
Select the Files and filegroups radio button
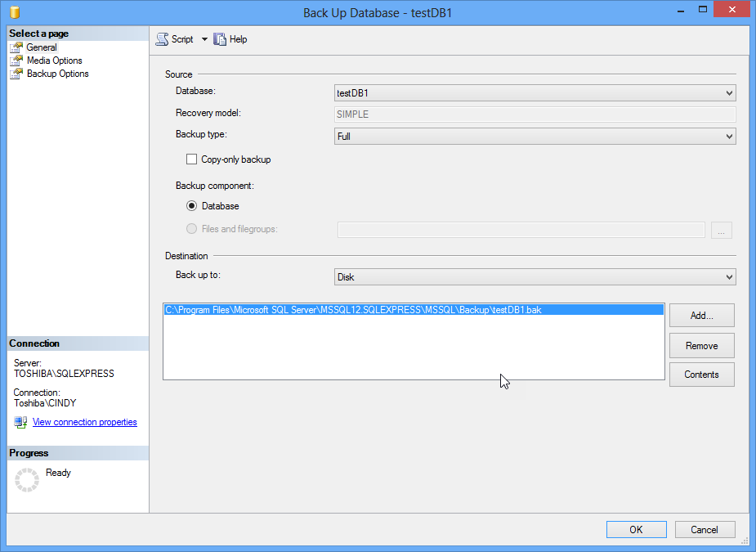[x=191, y=229]
